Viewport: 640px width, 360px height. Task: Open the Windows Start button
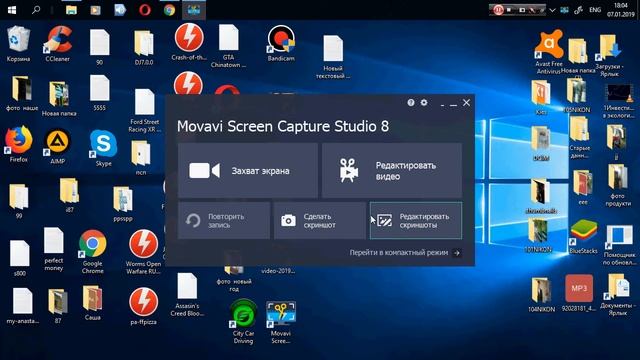pos(12,10)
